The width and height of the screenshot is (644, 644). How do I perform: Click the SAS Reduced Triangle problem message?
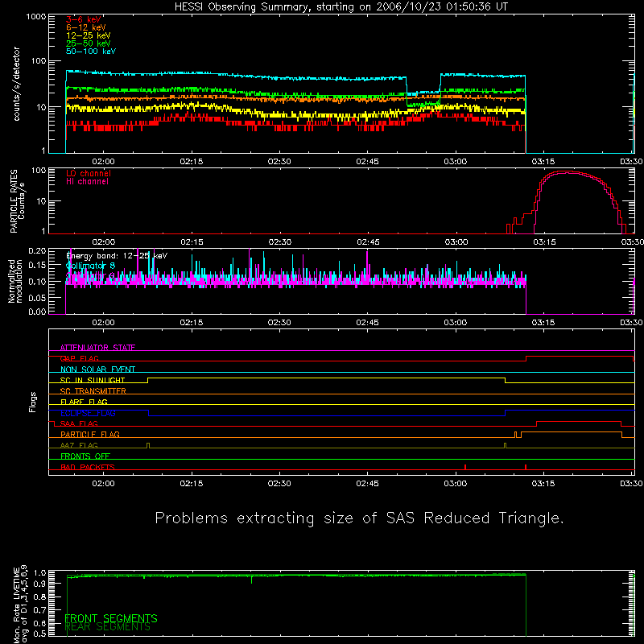pos(359,518)
